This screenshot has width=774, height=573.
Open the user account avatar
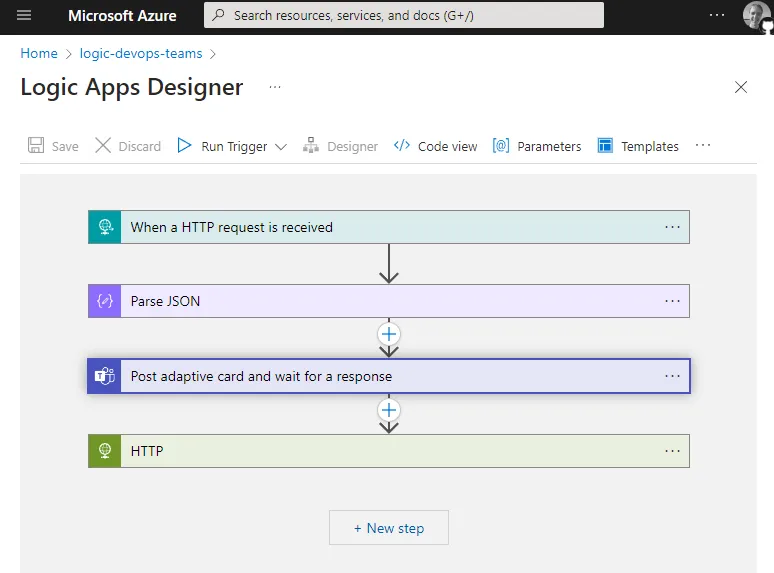click(755, 16)
